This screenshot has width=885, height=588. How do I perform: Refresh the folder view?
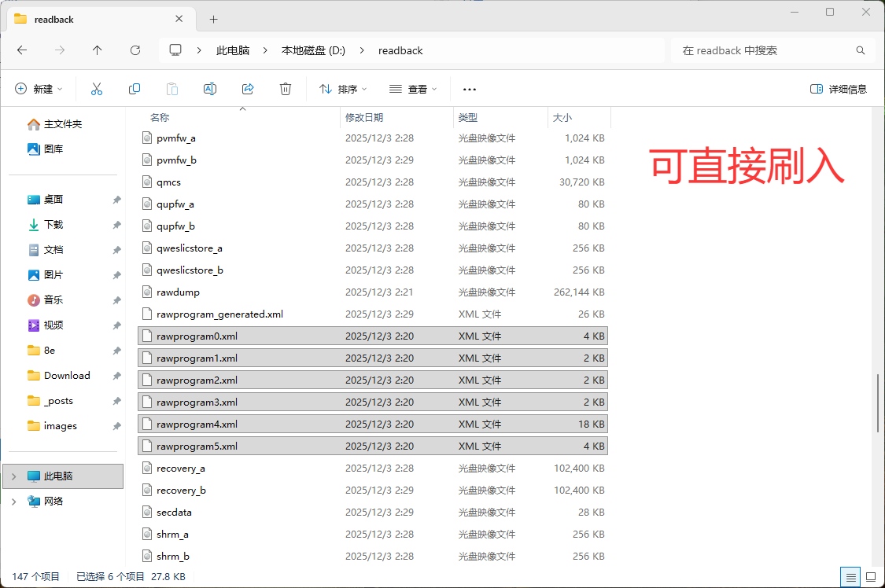(135, 50)
